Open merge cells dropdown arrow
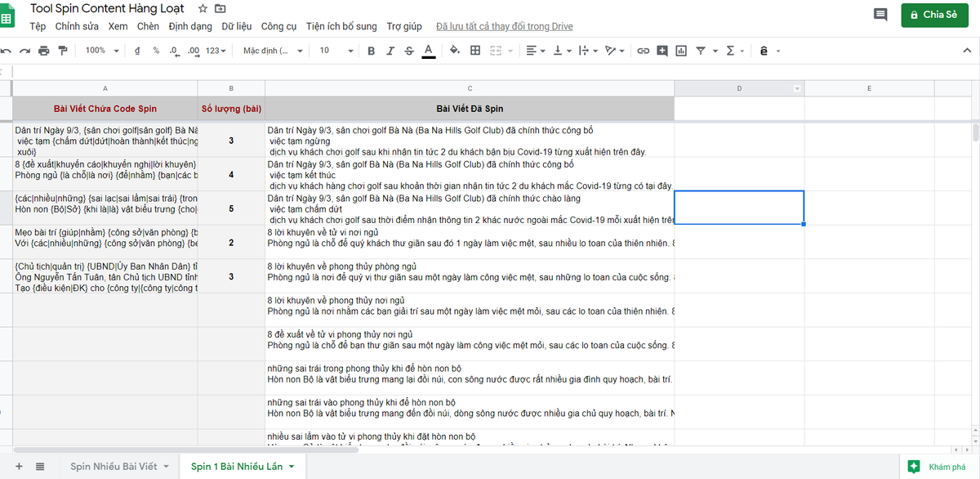This screenshot has width=980, height=479. point(510,51)
